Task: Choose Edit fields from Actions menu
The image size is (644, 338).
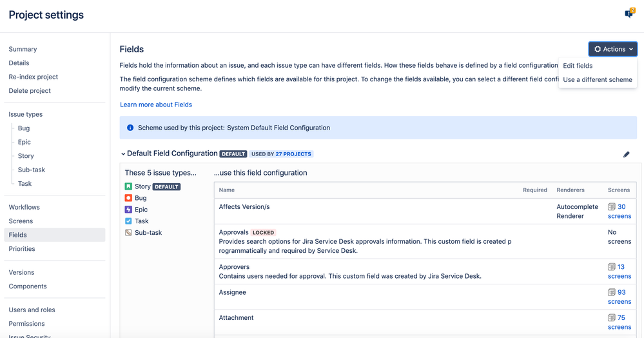Action: tap(578, 66)
